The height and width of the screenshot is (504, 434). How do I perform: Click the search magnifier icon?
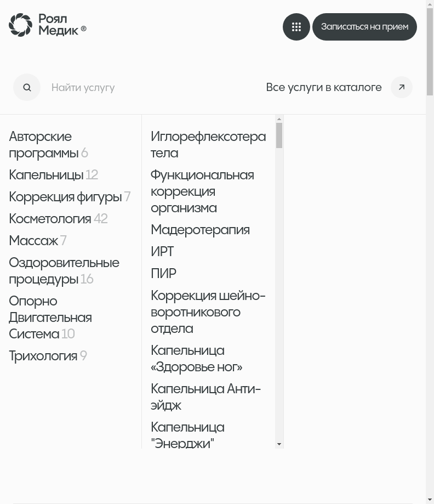[27, 87]
